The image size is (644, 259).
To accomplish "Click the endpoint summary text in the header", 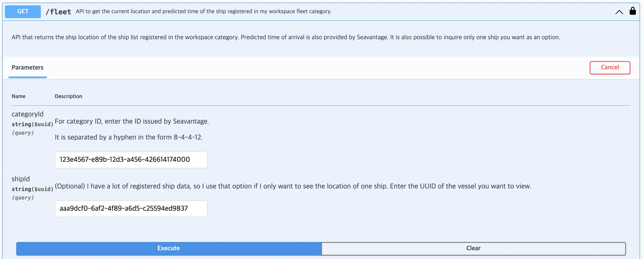I will click(203, 11).
